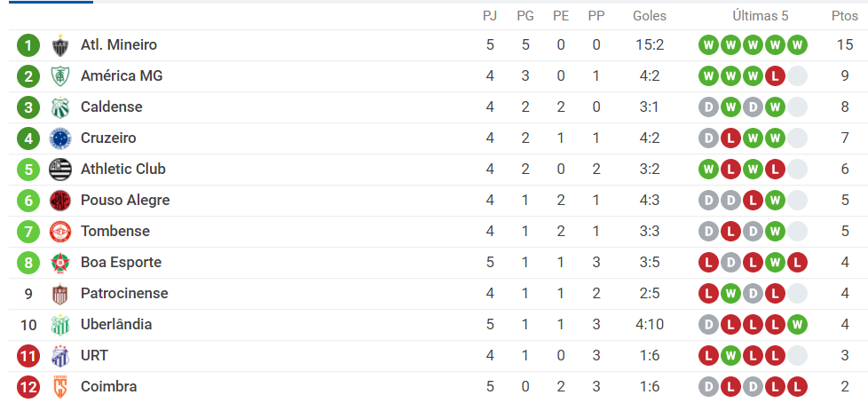868x403 pixels.
Task: Click the Últimas 5 column header
Action: click(x=760, y=16)
